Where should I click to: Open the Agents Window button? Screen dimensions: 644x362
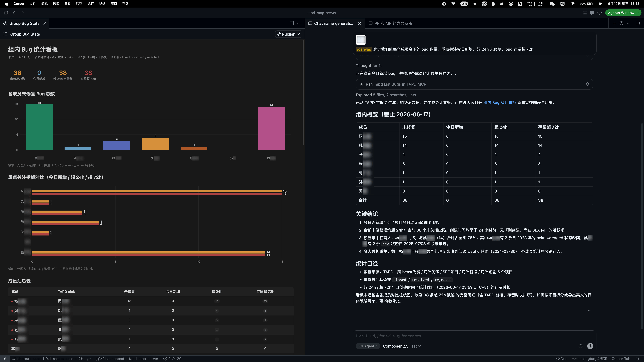(x=623, y=13)
